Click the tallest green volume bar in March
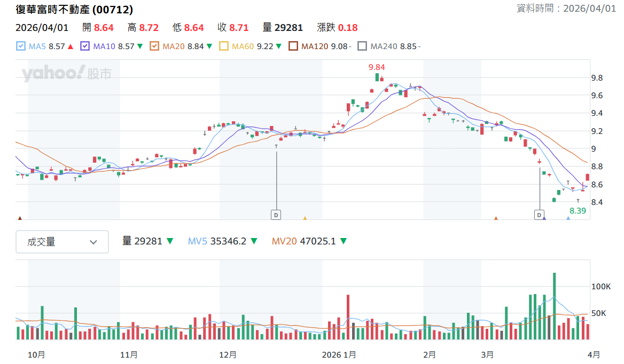Viewport: 624px width, 364px height. (x=555, y=306)
